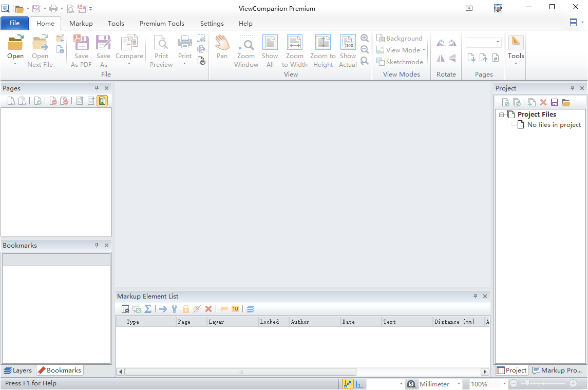Image resolution: width=588 pixels, height=390 pixels.
Task: Click Show Actual size icon
Action: [348, 43]
